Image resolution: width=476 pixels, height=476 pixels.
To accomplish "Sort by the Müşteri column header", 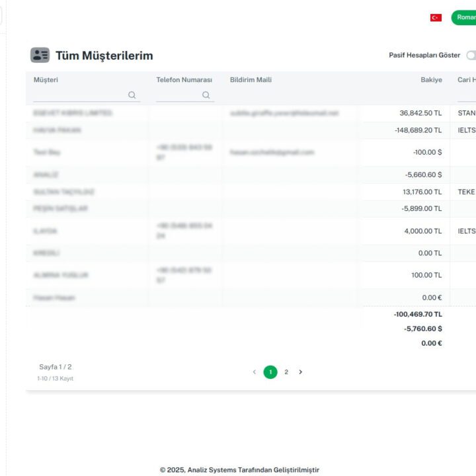I will click(46, 80).
